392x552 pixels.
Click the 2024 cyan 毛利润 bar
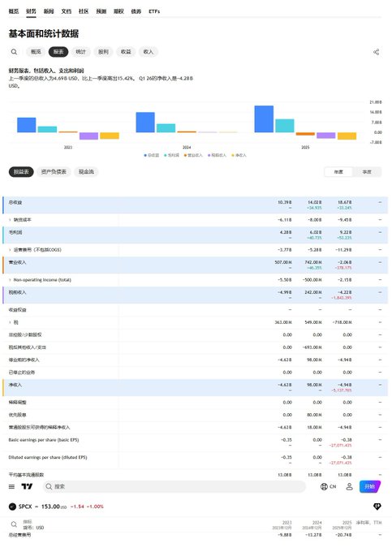pos(166,128)
